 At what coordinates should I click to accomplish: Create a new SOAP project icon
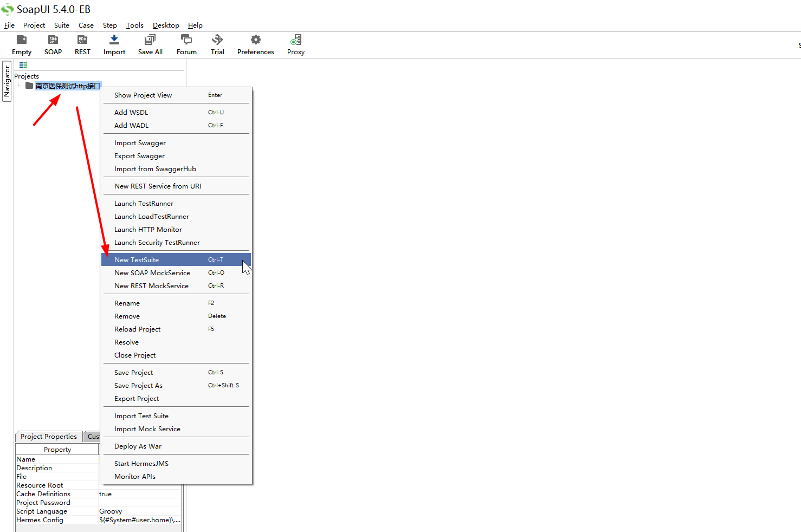[53, 40]
